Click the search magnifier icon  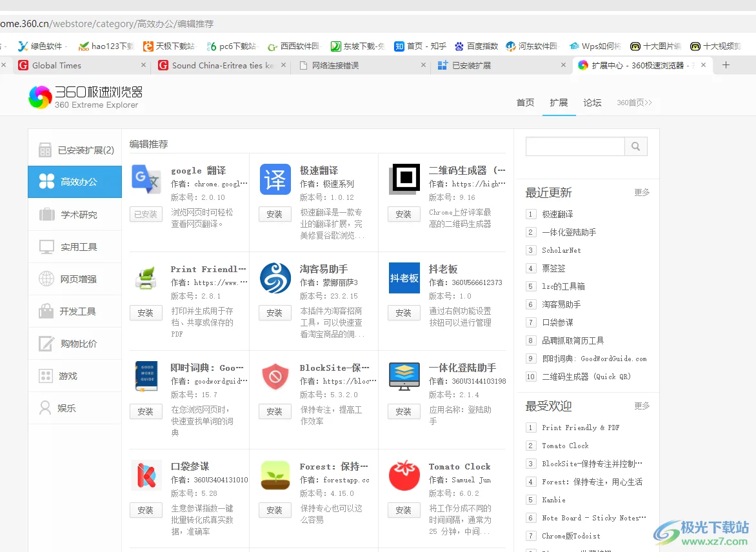(635, 146)
